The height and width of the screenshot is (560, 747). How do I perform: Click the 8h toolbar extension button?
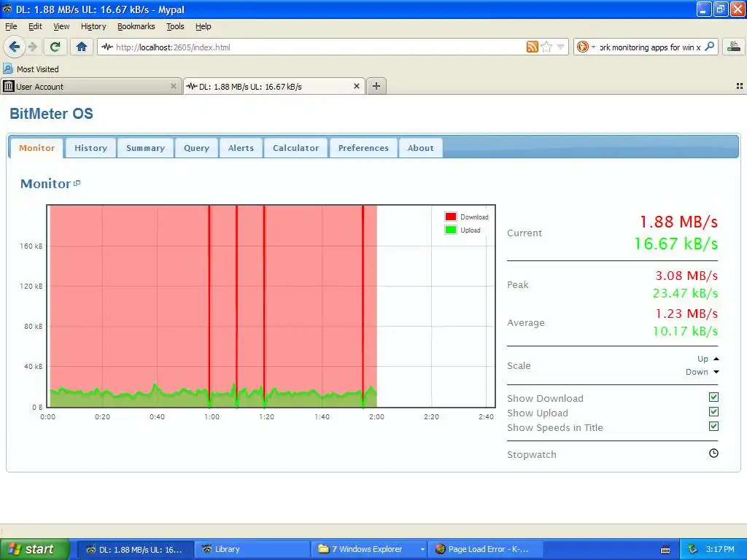click(734, 47)
